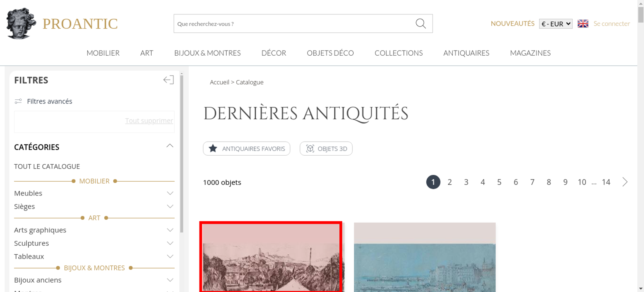This screenshot has width=644, height=292.
Task: Open the EUR currency dropdown
Action: tap(555, 24)
